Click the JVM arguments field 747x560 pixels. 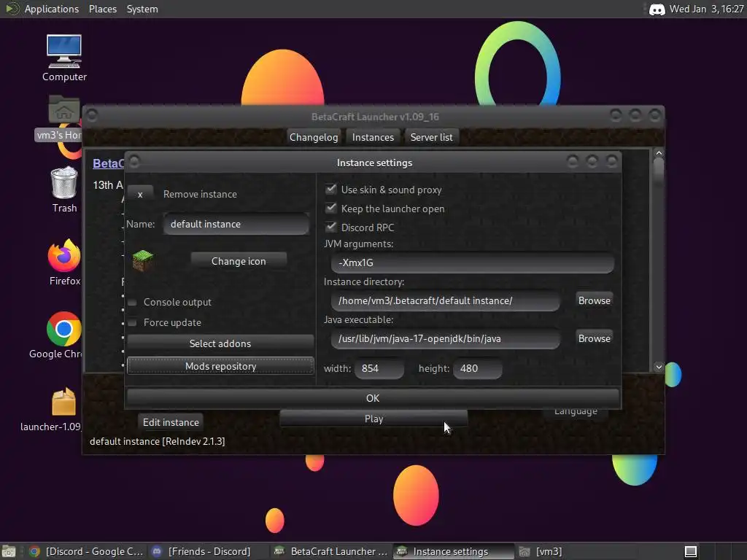[473, 262]
